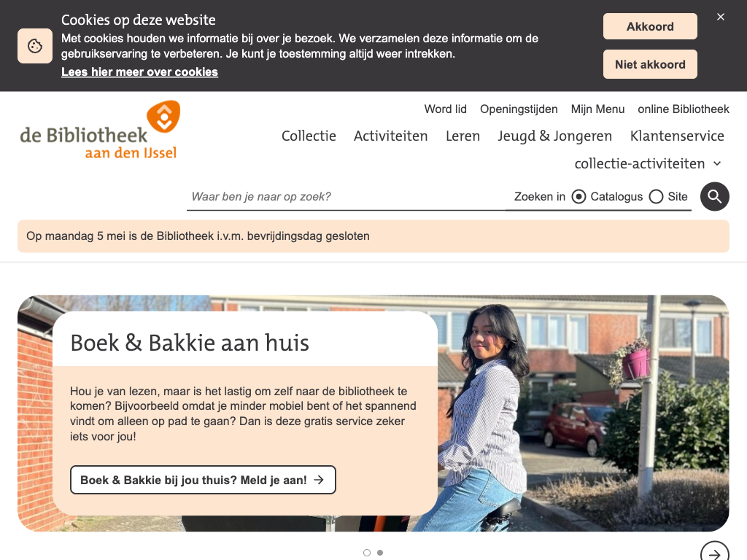Screen dimensions: 747x560
Task: Click the magnifier search button
Action: 715,196
